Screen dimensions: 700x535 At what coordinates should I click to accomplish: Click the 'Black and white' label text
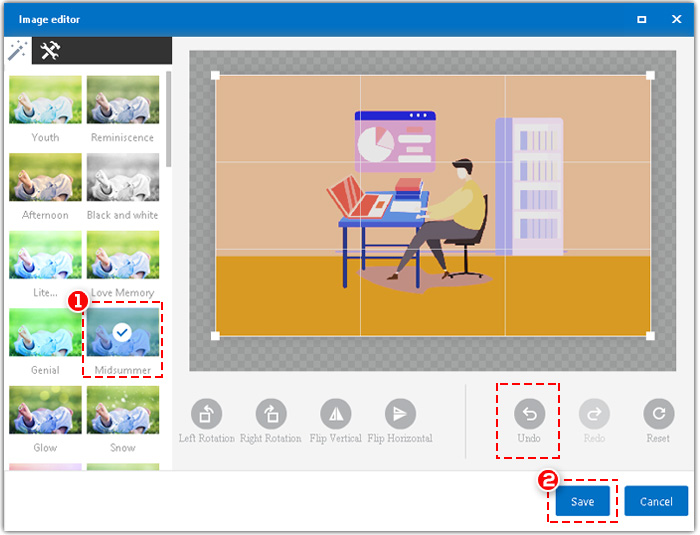(x=122, y=215)
